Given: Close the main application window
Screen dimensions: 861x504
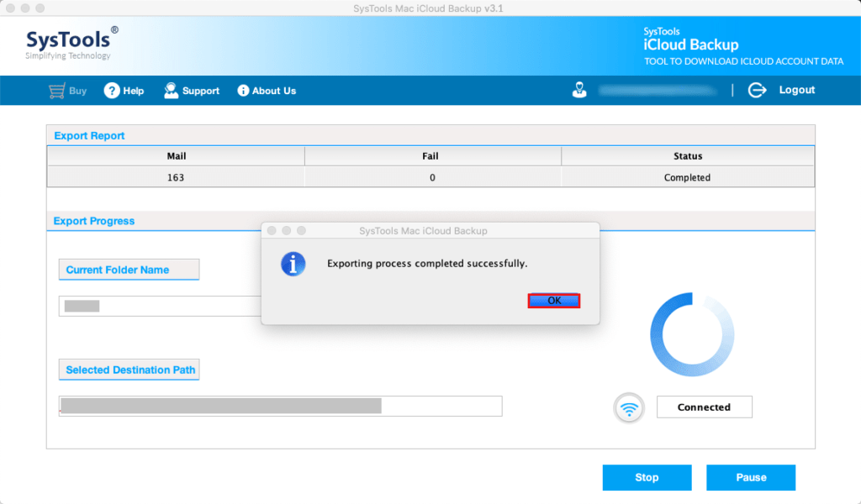Looking at the screenshot, I should pyautogui.click(x=10, y=8).
